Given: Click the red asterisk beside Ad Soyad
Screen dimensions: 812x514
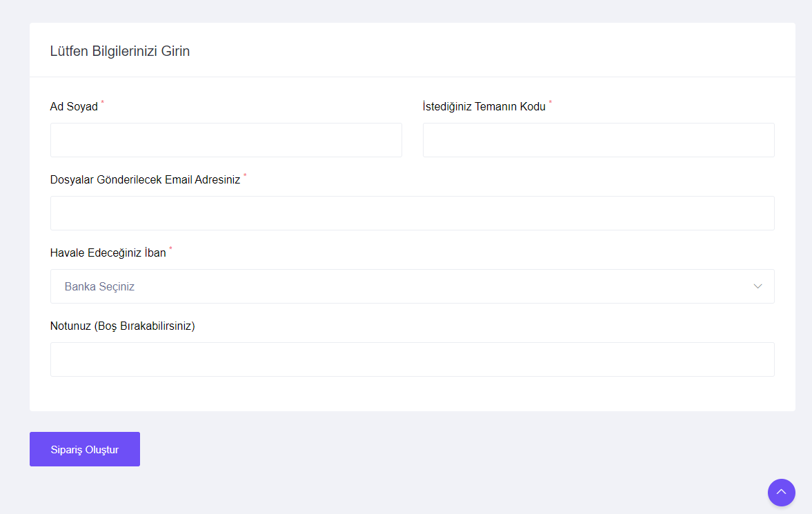Looking at the screenshot, I should [x=103, y=103].
